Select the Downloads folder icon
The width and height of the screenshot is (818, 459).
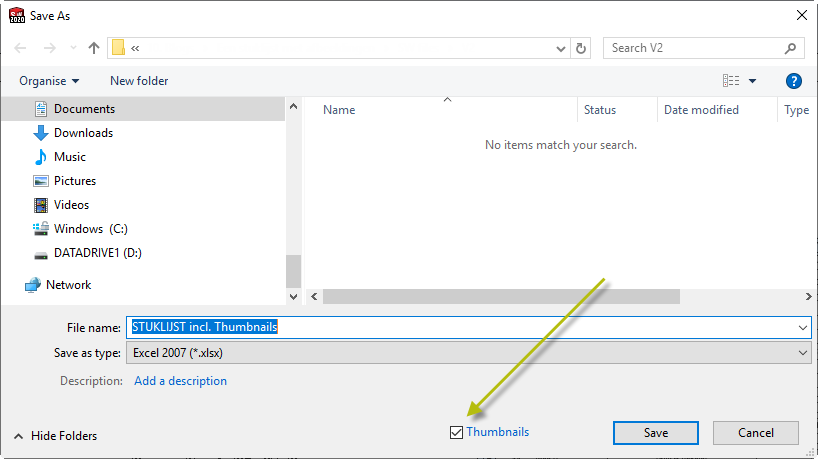pos(41,133)
